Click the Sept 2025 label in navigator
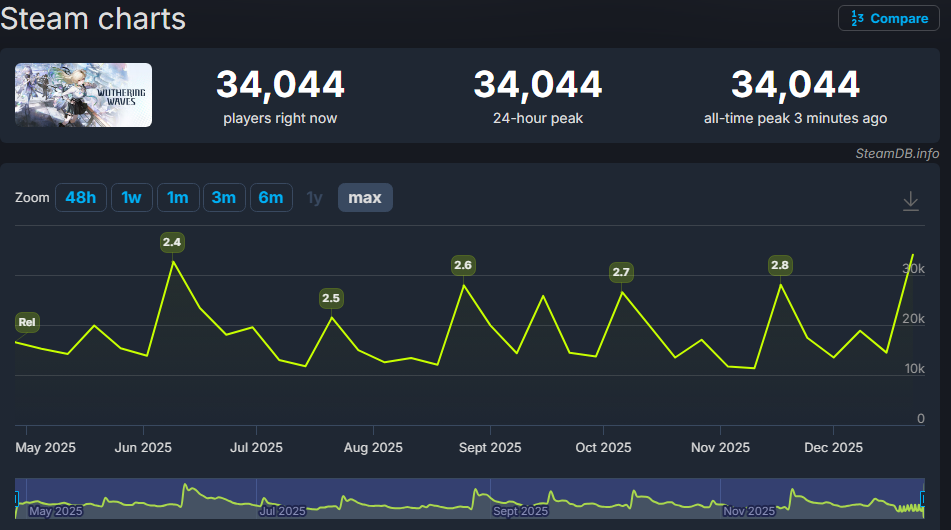The width and height of the screenshot is (951, 530). [x=520, y=511]
